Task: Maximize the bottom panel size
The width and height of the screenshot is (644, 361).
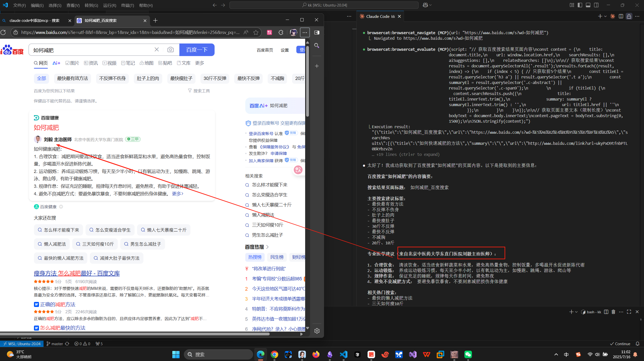Action: click(629, 312)
